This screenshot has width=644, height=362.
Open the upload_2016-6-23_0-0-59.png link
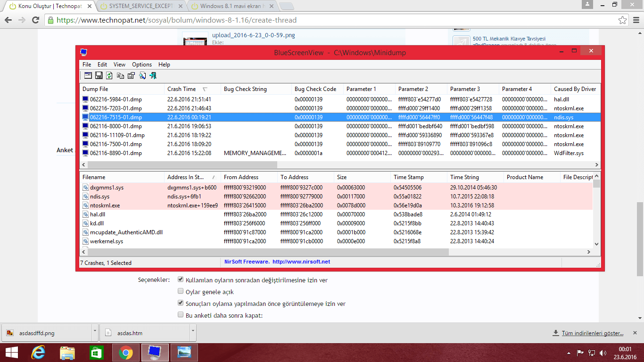(254, 35)
